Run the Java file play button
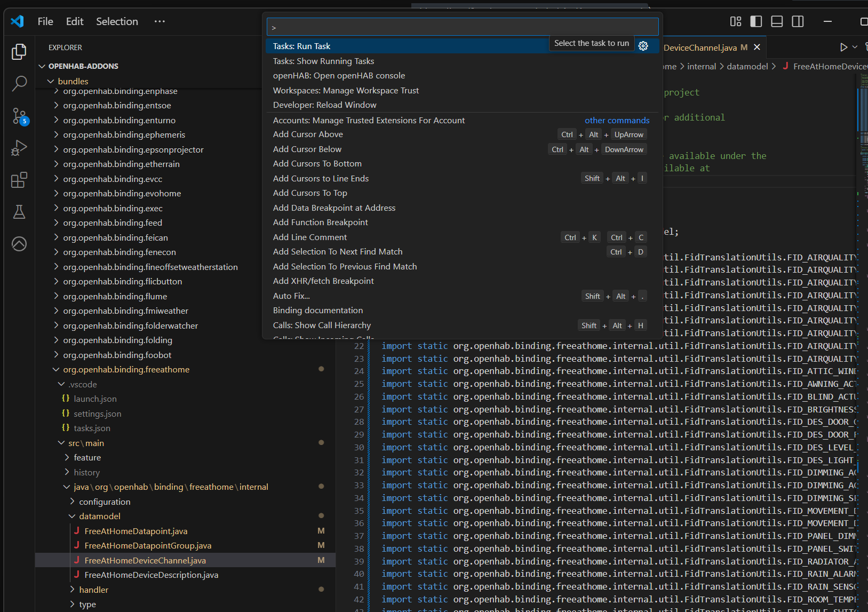 tap(843, 47)
